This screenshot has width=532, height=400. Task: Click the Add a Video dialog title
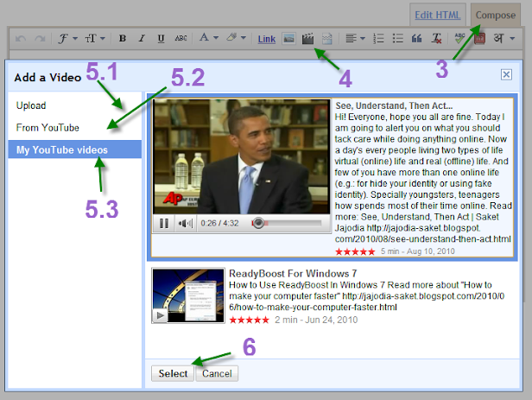click(x=47, y=78)
